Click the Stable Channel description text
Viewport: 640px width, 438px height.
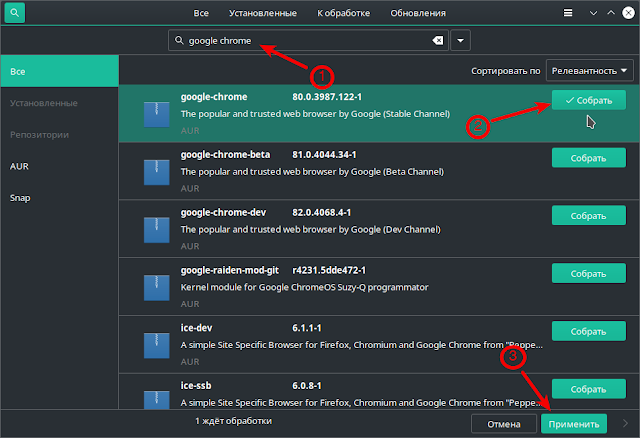pyautogui.click(x=316, y=114)
